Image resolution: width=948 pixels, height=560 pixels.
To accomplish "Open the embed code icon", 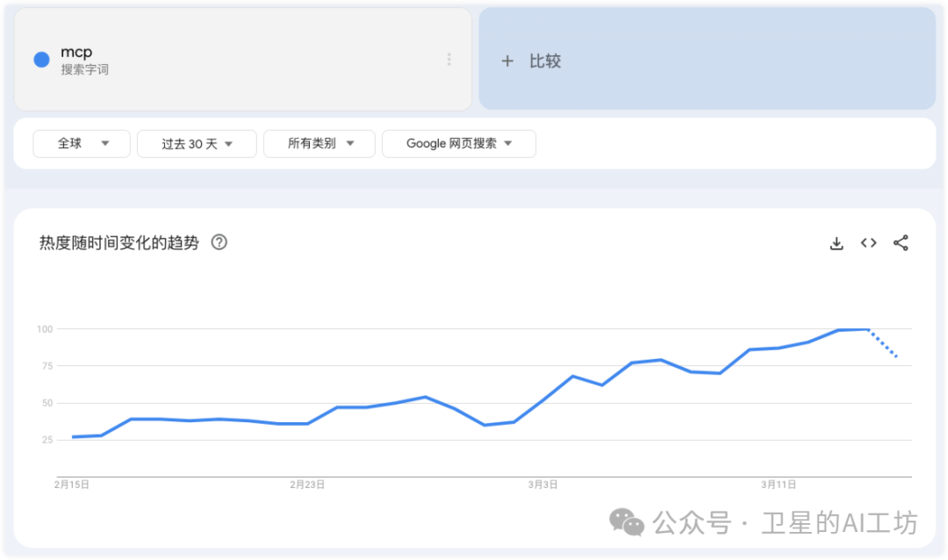I will pyautogui.click(x=868, y=243).
